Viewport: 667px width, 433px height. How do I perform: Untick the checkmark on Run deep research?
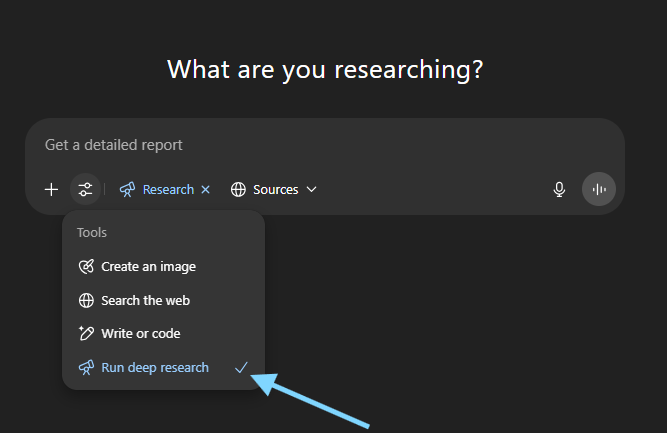(x=241, y=367)
